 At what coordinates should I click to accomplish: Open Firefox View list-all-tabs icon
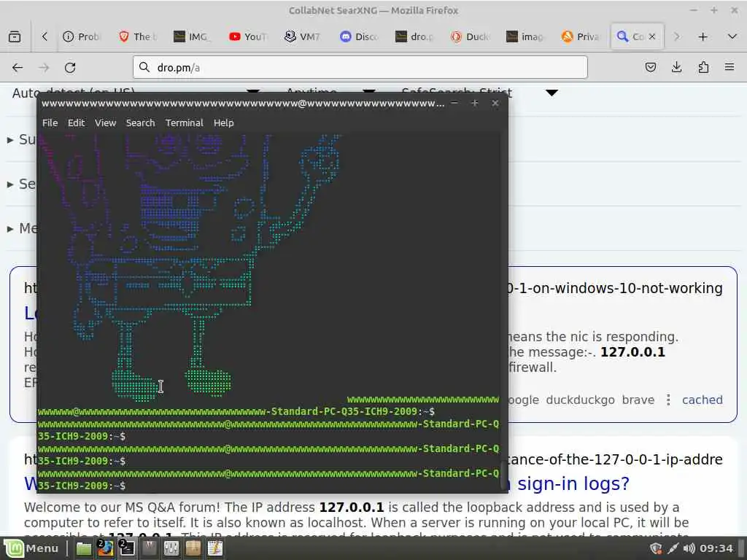tap(15, 36)
